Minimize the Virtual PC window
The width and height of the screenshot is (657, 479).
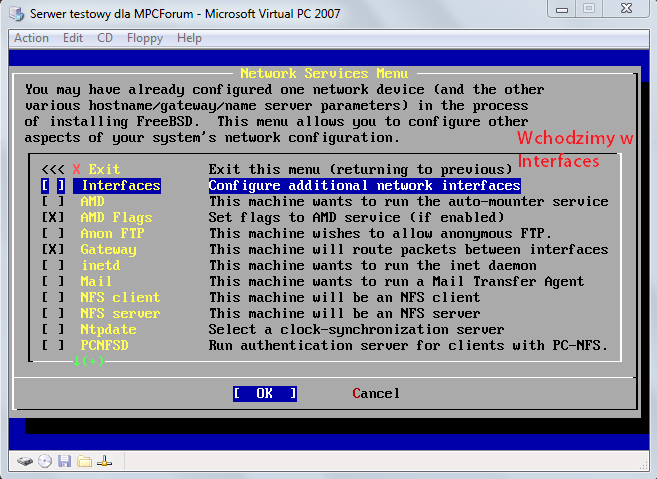(x=562, y=9)
